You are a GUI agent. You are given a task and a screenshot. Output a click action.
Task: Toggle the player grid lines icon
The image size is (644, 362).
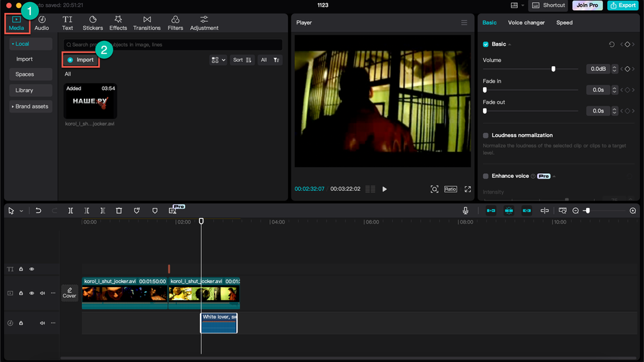click(x=370, y=190)
